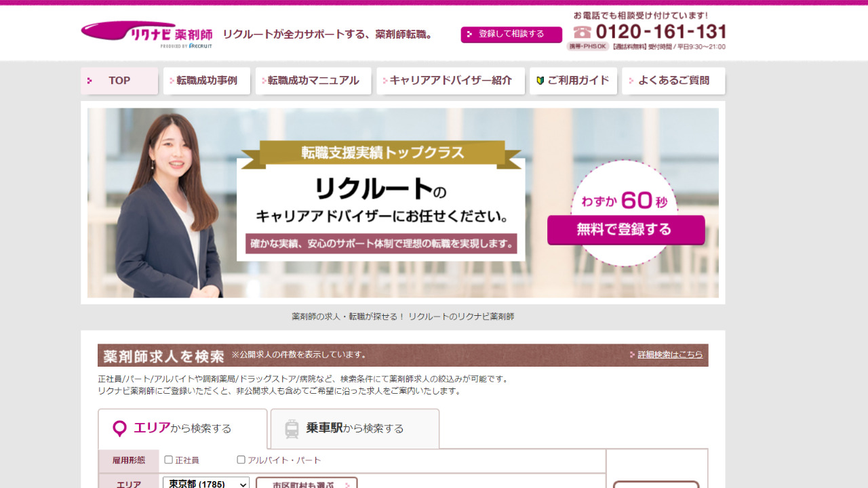Click the train icon on 乗車駅 tab
This screenshot has height=488, width=868.
[292, 429]
